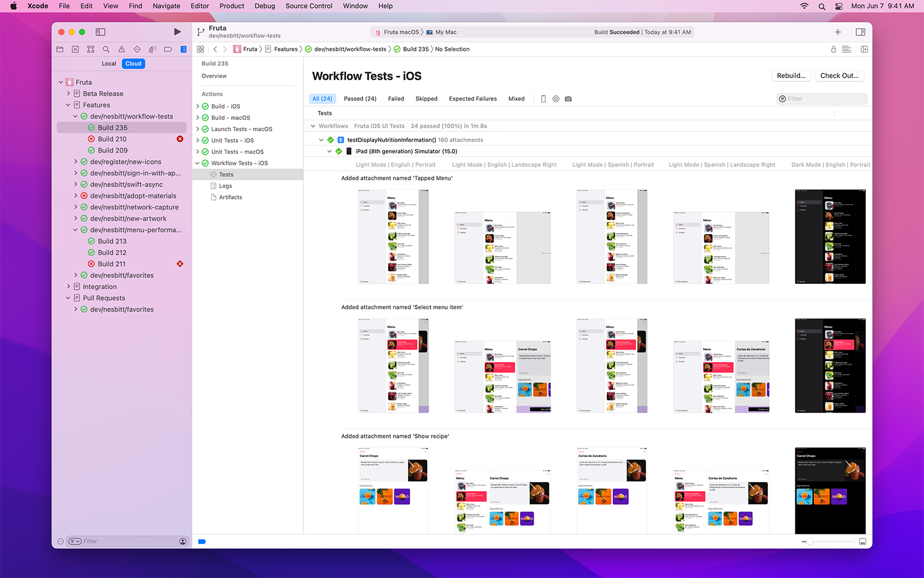Open the Test navigator diamond icon
Image resolution: width=924 pixels, height=578 pixels.
click(137, 49)
